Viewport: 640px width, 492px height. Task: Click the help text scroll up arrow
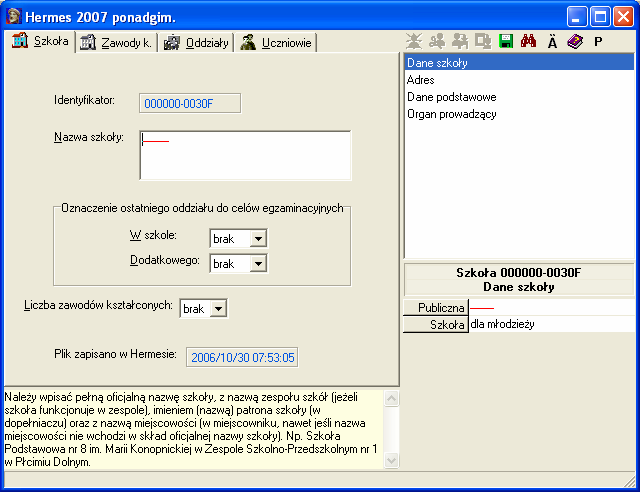pos(391,398)
